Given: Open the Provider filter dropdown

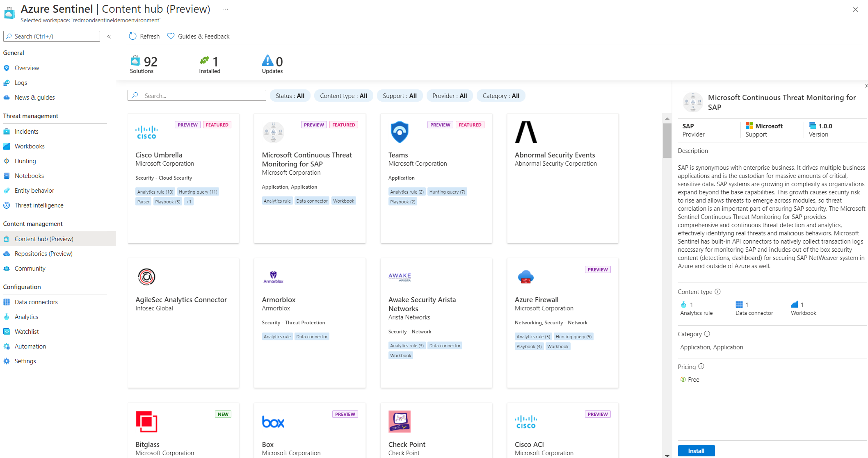Looking at the screenshot, I should point(450,96).
